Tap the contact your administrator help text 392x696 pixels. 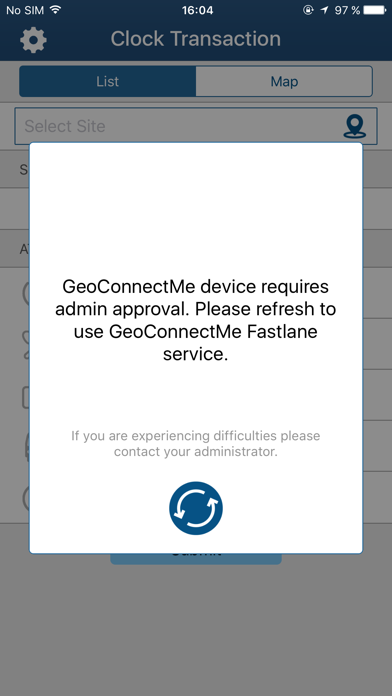point(196,444)
